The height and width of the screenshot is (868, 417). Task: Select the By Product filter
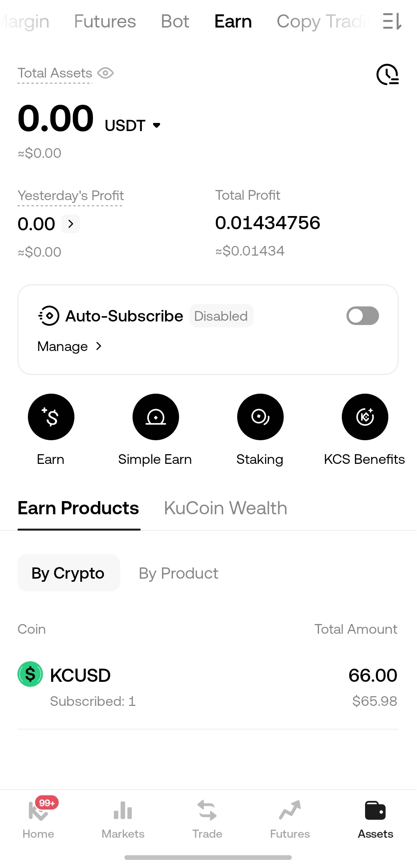179,573
